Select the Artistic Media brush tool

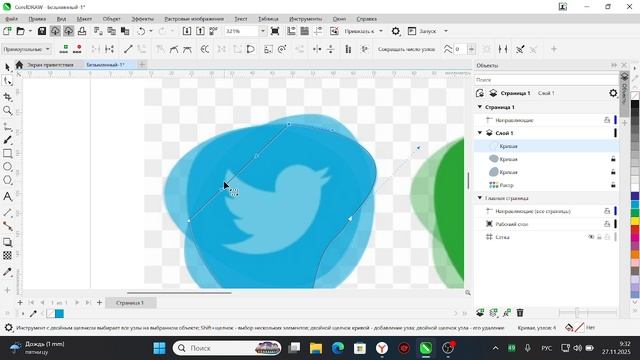[7, 140]
